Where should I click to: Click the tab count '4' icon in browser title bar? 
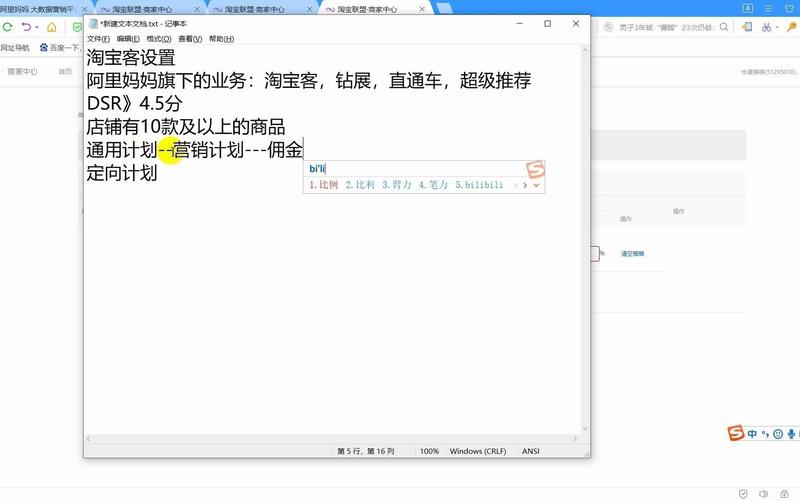click(x=747, y=8)
